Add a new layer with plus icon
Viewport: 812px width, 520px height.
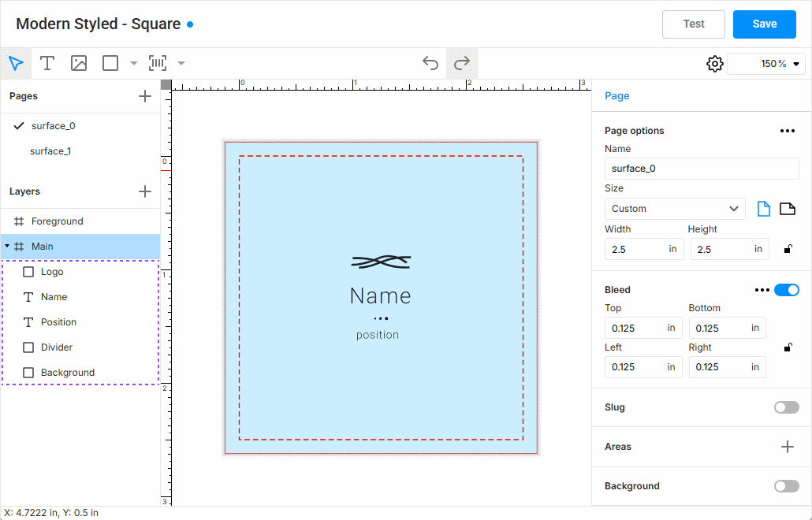click(x=145, y=191)
